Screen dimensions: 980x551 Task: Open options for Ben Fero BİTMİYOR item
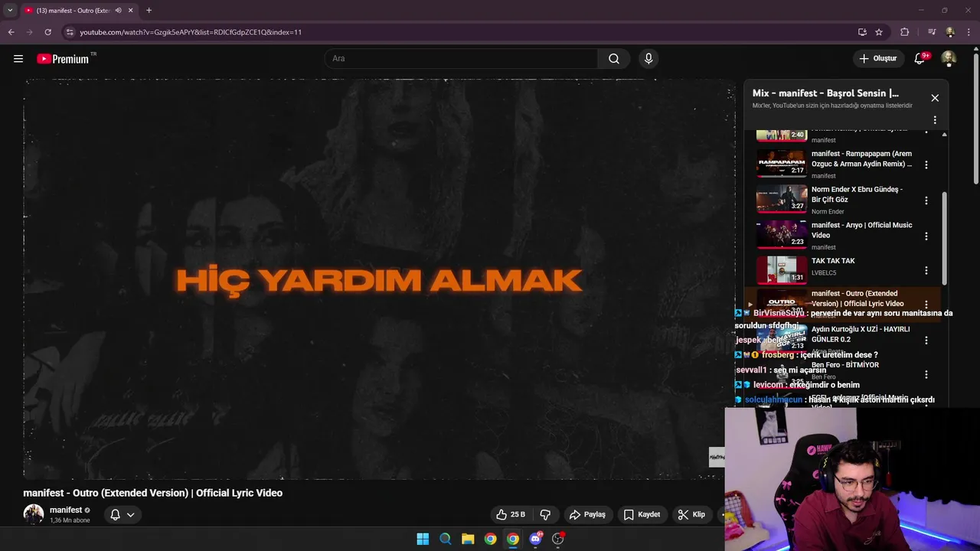[x=926, y=374]
